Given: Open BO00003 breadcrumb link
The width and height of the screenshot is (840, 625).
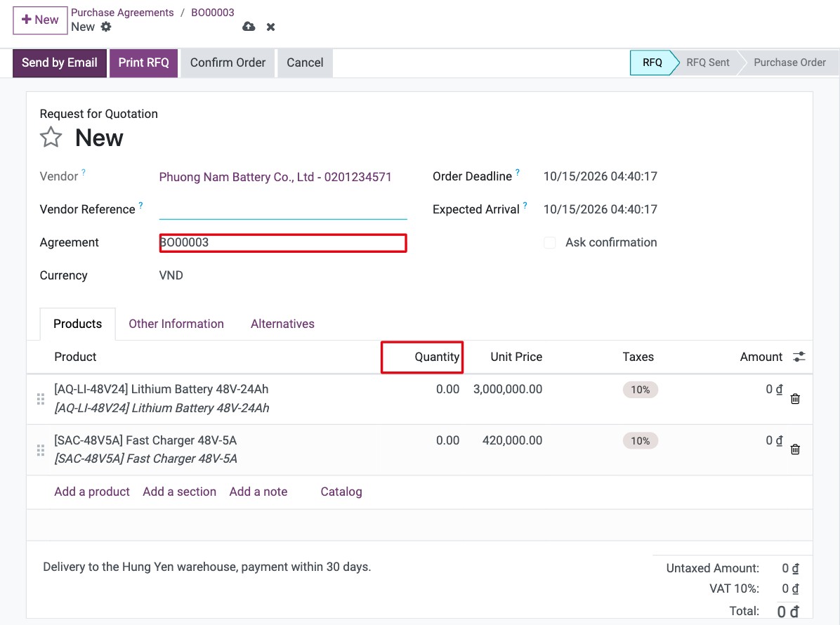Looking at the screenshot, I should point(213,13).
